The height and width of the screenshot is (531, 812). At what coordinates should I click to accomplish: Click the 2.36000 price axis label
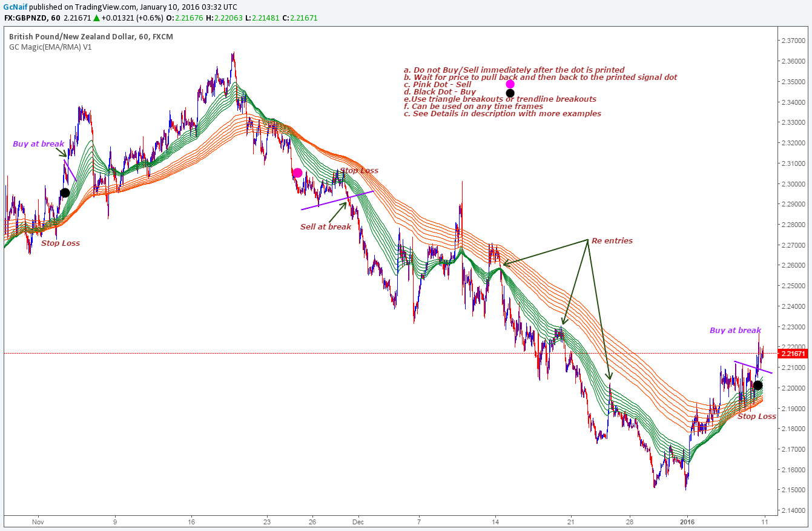[x=792, y=62]
